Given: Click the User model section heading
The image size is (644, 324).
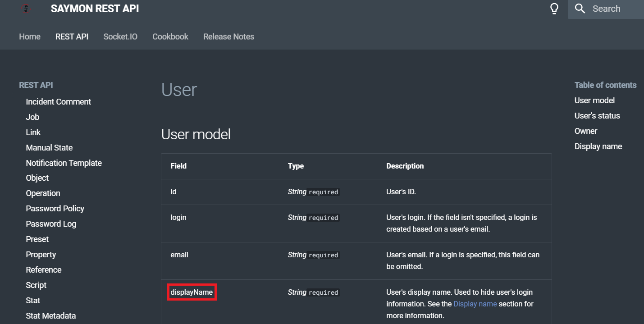Looking at the screenshot, I should click(x=196, y=134).
